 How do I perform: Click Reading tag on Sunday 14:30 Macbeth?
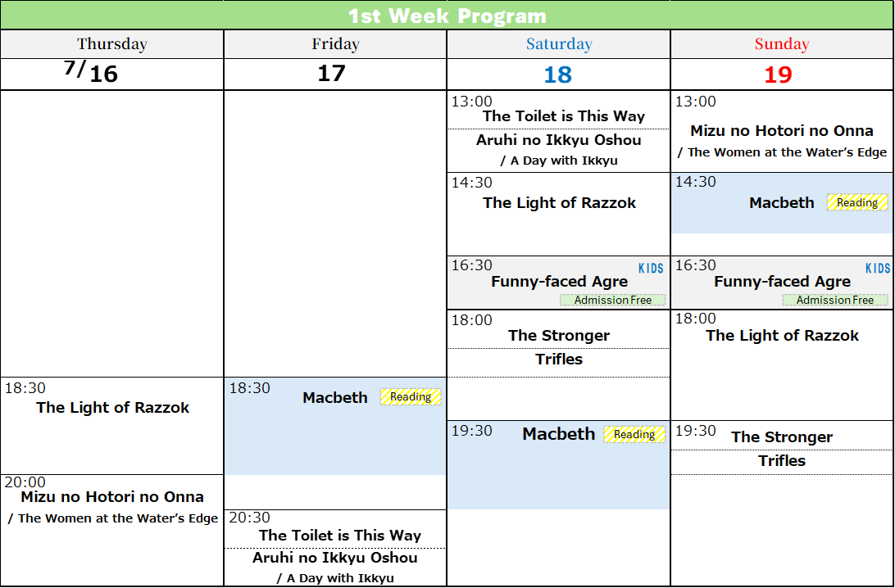click(857, 202)
